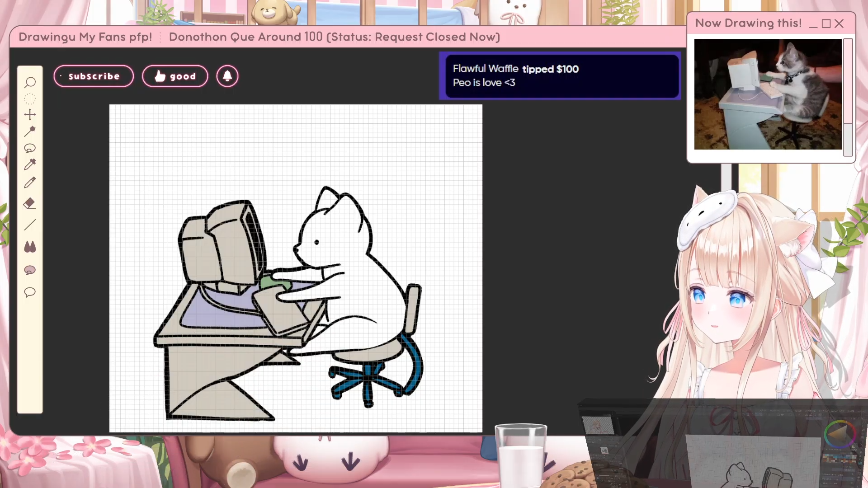Select the lasso tool
This screenshot has width=868, height=488.
click(x=30, y=148)
